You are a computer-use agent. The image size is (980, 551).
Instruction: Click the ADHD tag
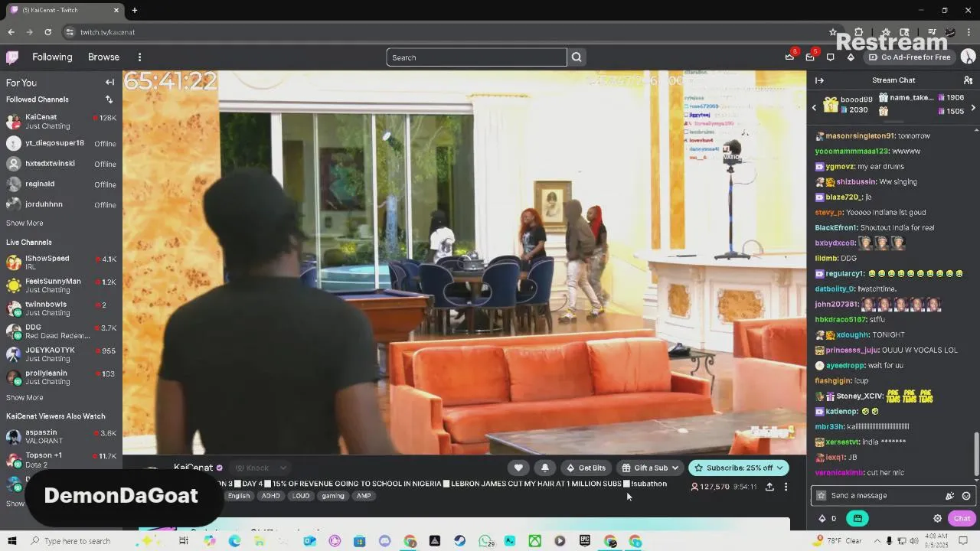click(x=271, y=496)
